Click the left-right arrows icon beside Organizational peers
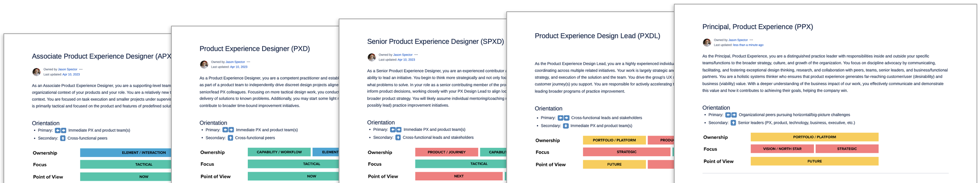The width and height of the screenshot is (980, 183). click(x=731, y=115)
